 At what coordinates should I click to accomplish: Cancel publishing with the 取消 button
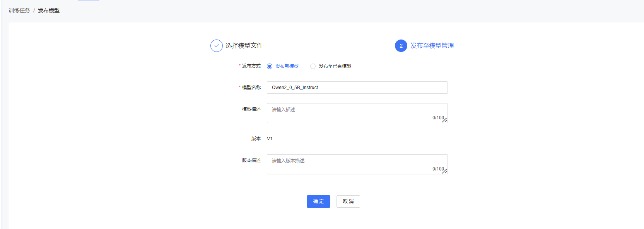click(348, 201)
